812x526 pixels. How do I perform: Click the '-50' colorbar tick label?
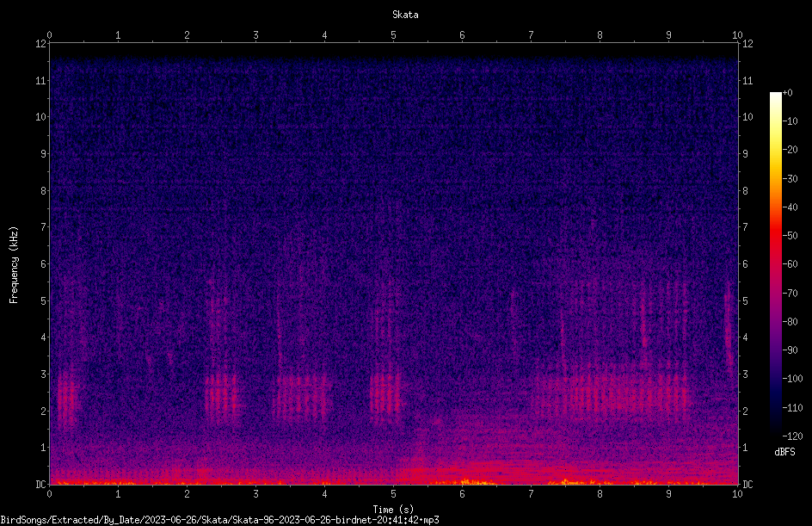point(790,236)
